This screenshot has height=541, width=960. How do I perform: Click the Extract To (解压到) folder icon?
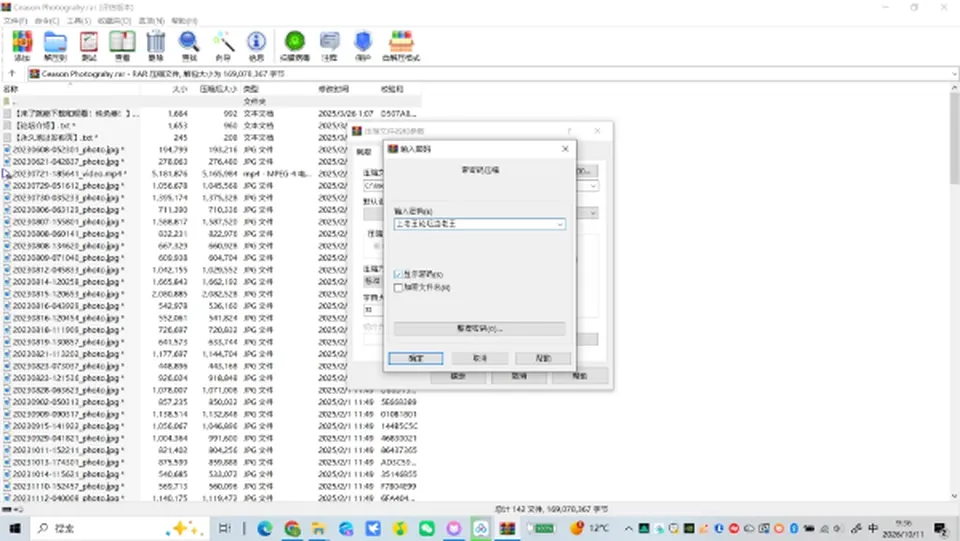pos(55,46)
